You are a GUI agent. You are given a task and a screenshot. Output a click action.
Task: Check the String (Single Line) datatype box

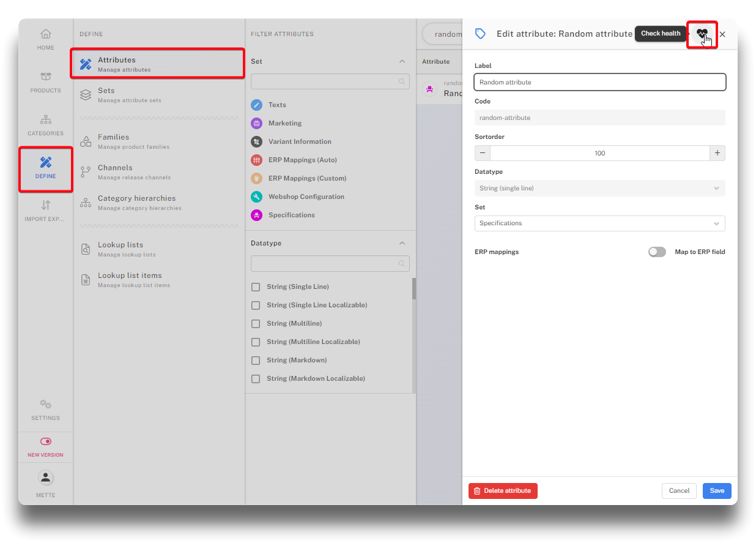[256, 286]
